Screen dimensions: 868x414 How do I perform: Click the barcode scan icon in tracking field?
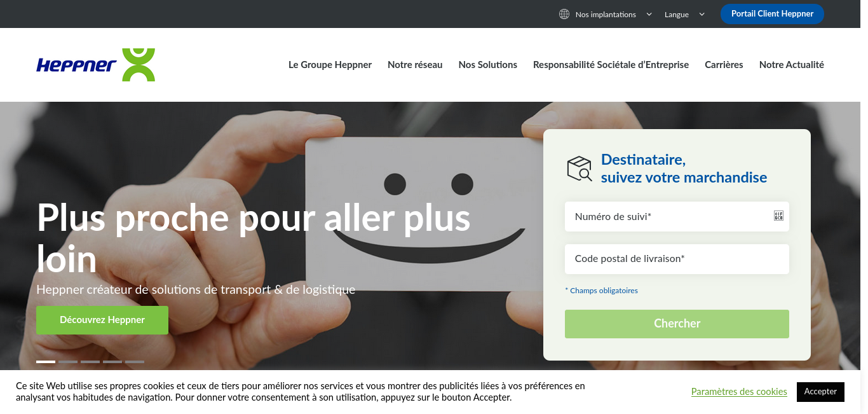778,216
